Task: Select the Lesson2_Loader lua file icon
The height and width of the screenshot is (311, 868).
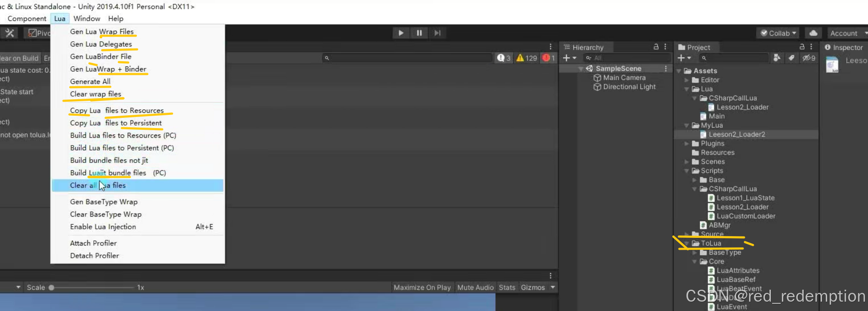Action: click(711, 107)
